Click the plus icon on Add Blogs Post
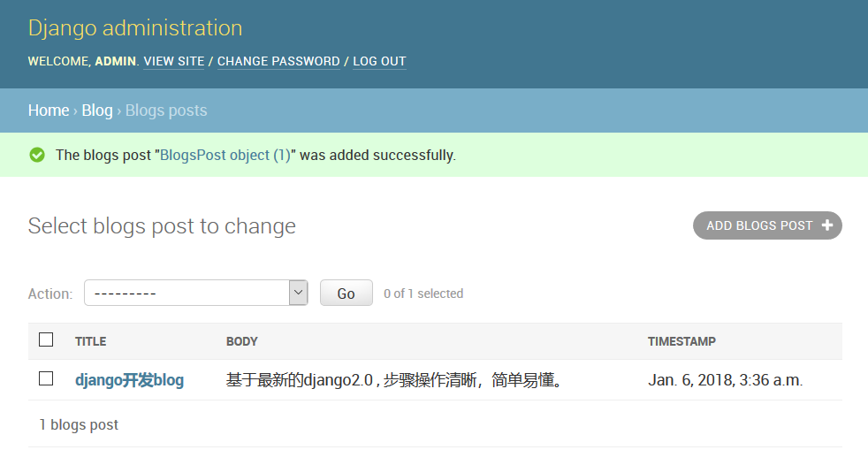 point(827,225)
